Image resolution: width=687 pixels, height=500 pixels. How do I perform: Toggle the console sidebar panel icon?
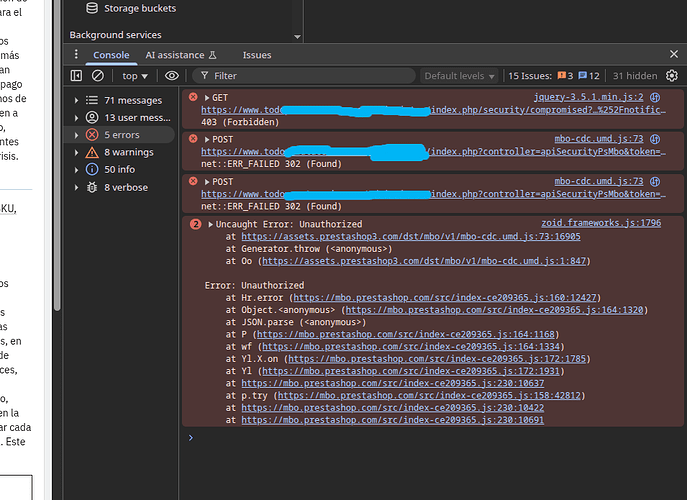[x=76, y=76]
